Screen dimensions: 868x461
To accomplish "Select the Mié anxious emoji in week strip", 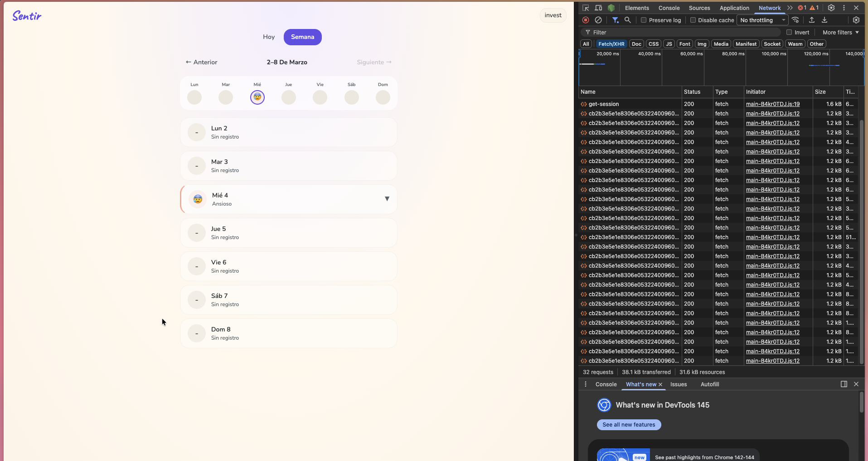I will pyautogui.click(x=257, y=97).
